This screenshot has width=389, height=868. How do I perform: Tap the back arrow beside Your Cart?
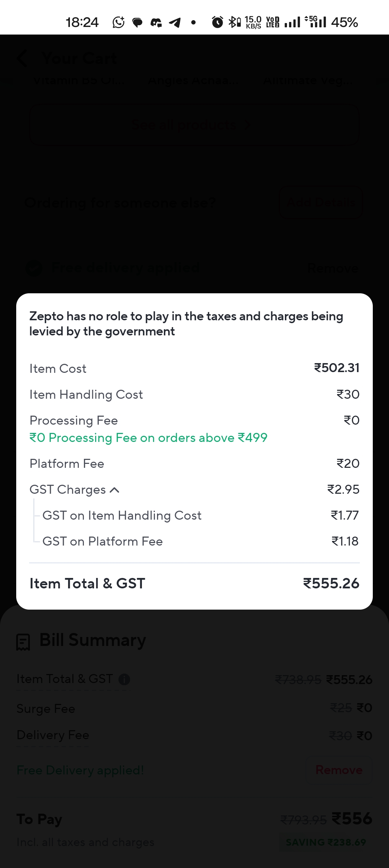[x=22, y=59]
